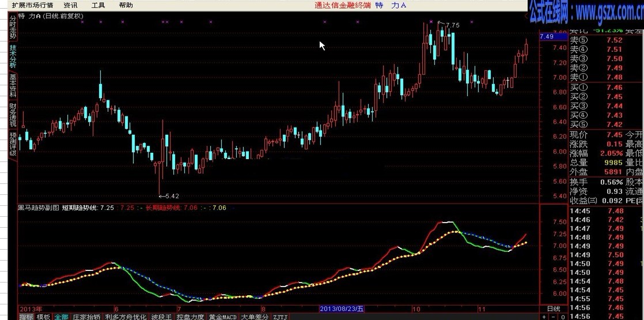Click the 短期趋势线 7.25 readout
Image resolution: width=644 pixels, height=320 pixels.
[x=88, y=208]
